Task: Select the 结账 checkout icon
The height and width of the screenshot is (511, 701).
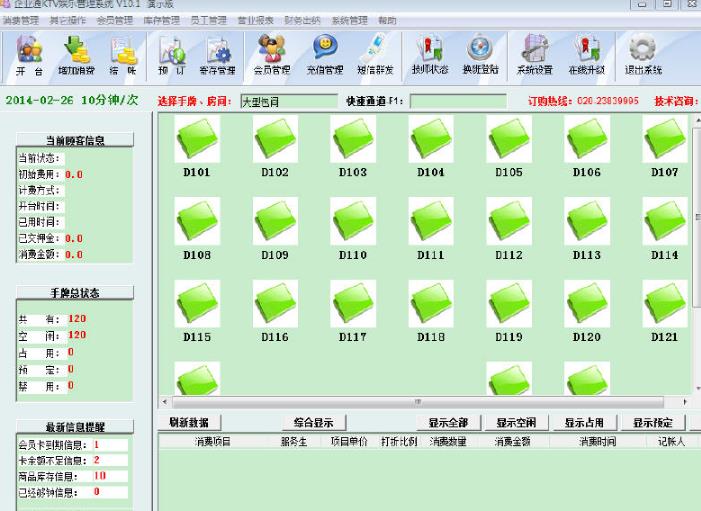Action: coord(123,55)
